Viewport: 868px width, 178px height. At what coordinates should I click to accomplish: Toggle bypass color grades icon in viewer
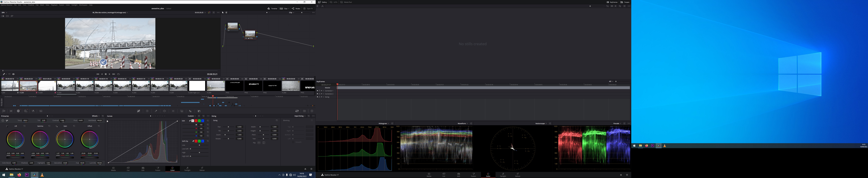click(209, 12)
